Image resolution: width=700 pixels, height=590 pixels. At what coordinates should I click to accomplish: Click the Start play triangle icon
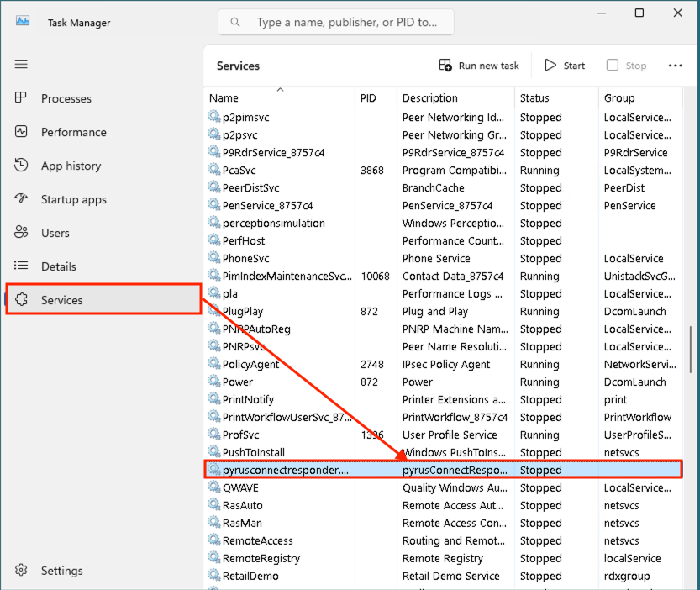pyautogui.click(x=550, y=66)
